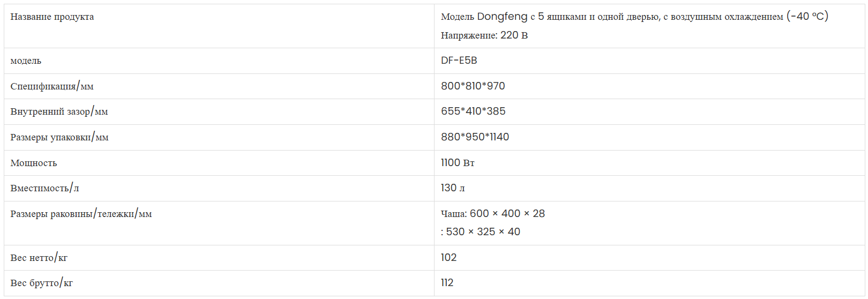Image resolution: width=868 pixels, height=299 pixels.
Task: Click the "Размеры раковины/тележки/мм" label
Action: pos(81,214)
